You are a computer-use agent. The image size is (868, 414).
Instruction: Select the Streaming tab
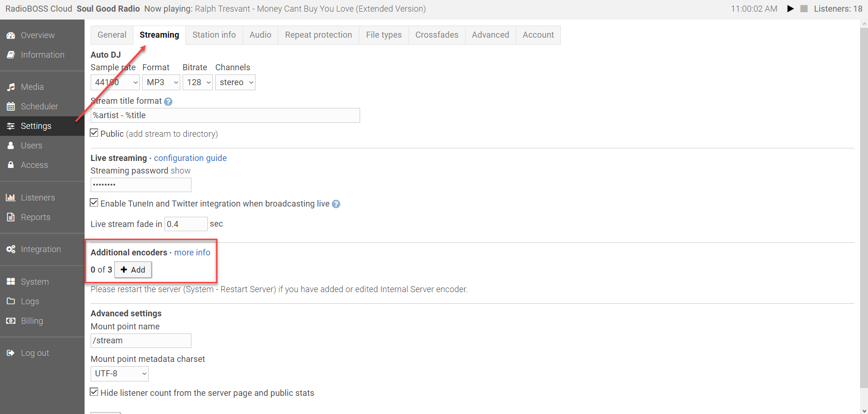[159, 35]
